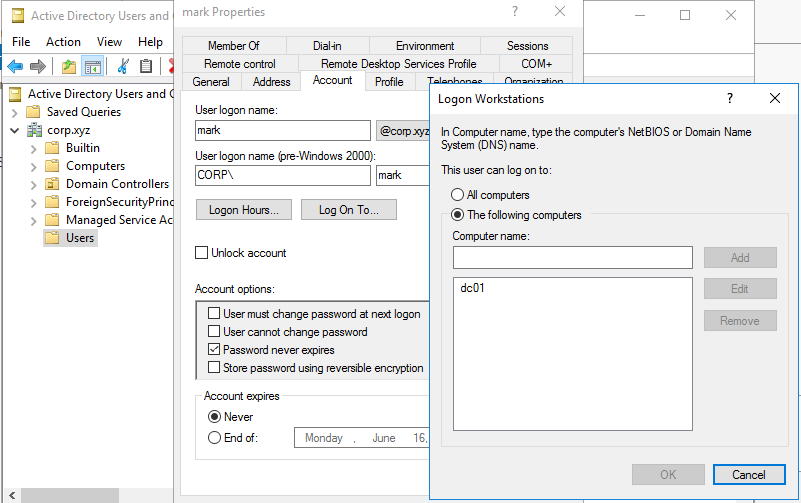Switch to the Member Of tab

(233, 46)
